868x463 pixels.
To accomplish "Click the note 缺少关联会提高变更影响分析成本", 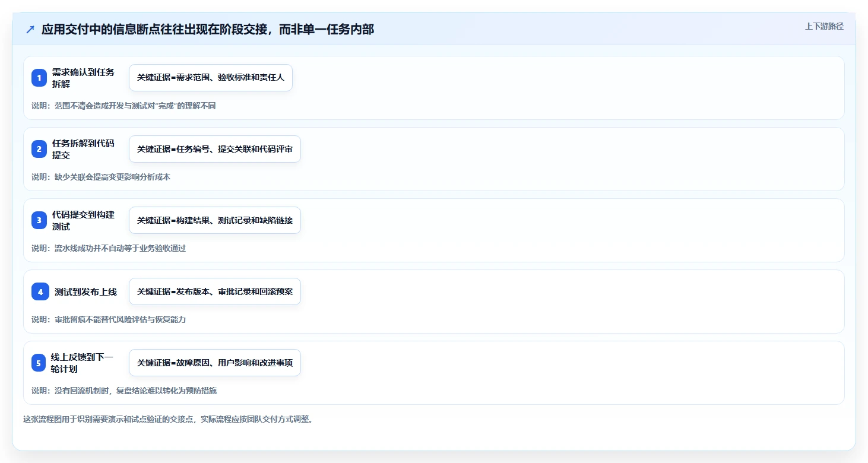I will pyautogui.click(x=101, y=177).
